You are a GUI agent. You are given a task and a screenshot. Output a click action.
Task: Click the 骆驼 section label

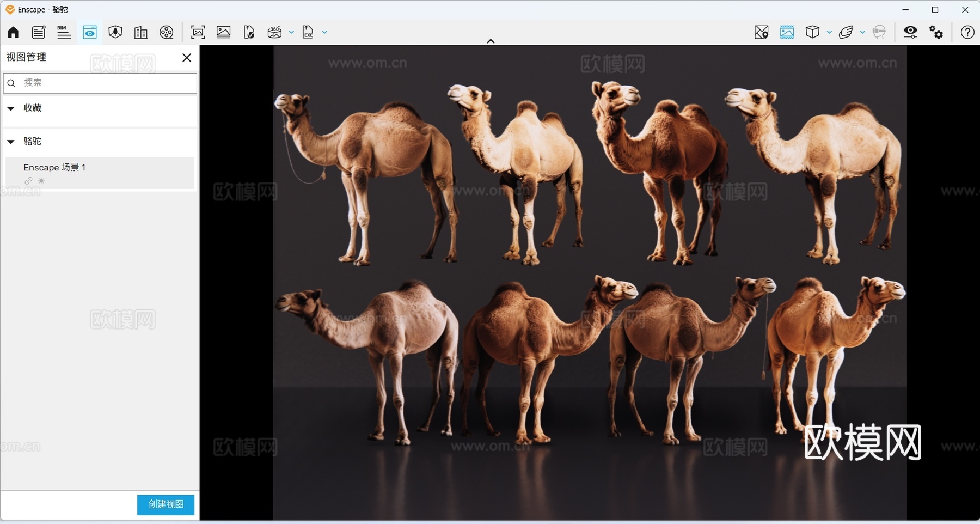click(x=33, y=141)
